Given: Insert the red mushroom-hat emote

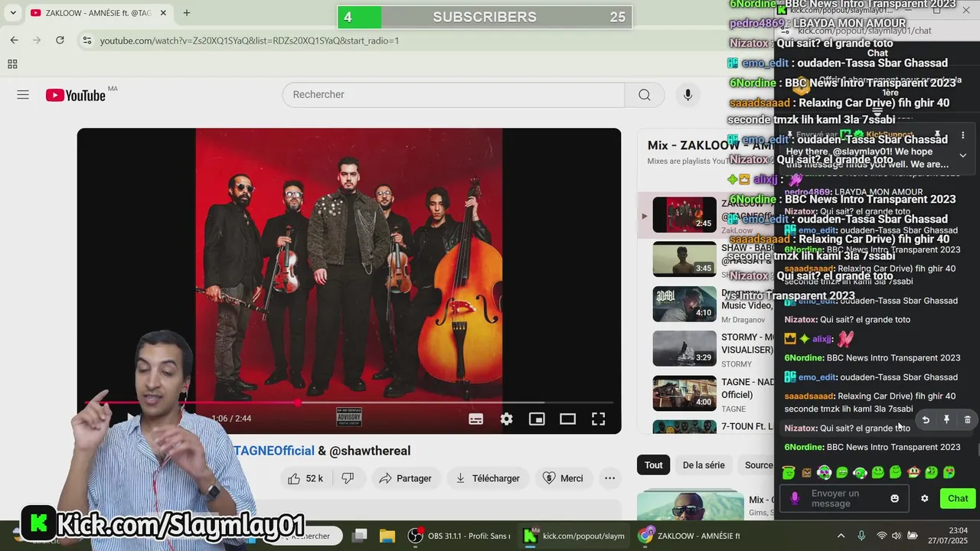Looking at the screenshot, I should click(x=913, y=472).
